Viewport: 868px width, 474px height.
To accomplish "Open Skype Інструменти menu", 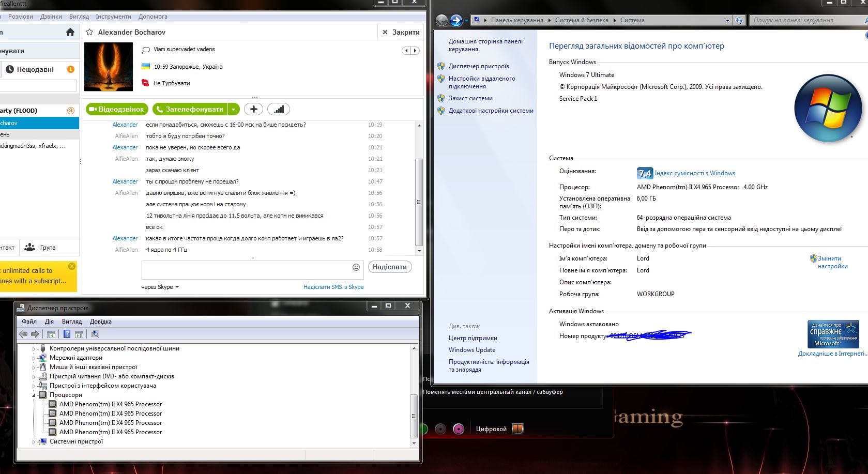I will tap(113, 17).
